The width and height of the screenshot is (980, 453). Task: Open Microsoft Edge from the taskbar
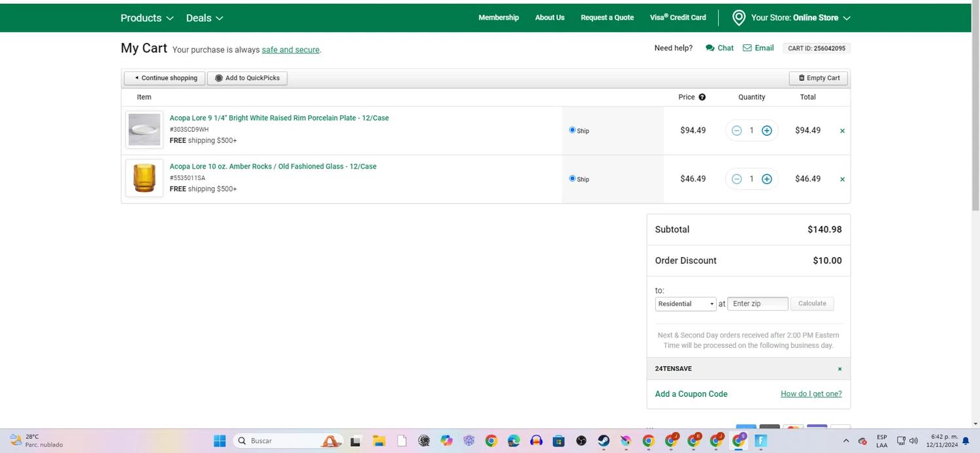514,441
